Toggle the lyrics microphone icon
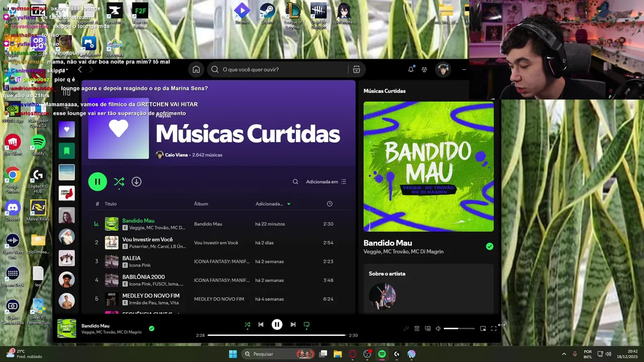Screen dimensions: 644x362 click(x=406, y=328)
